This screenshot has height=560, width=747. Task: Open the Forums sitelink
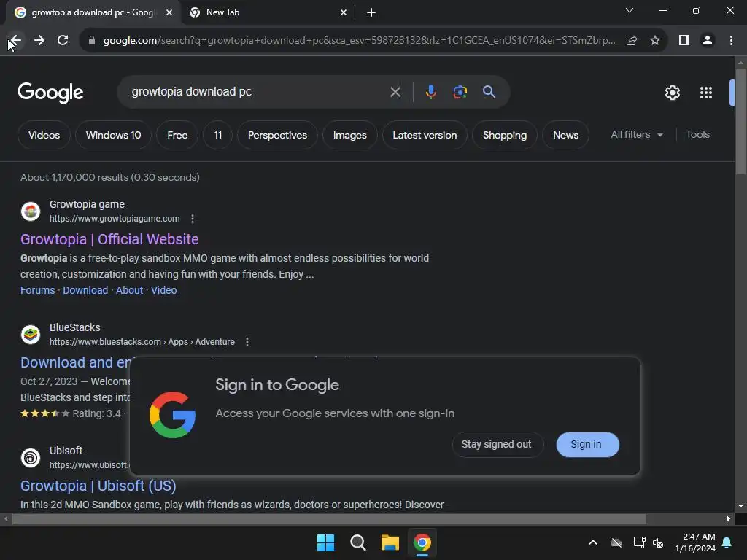(x=38, y=290)
